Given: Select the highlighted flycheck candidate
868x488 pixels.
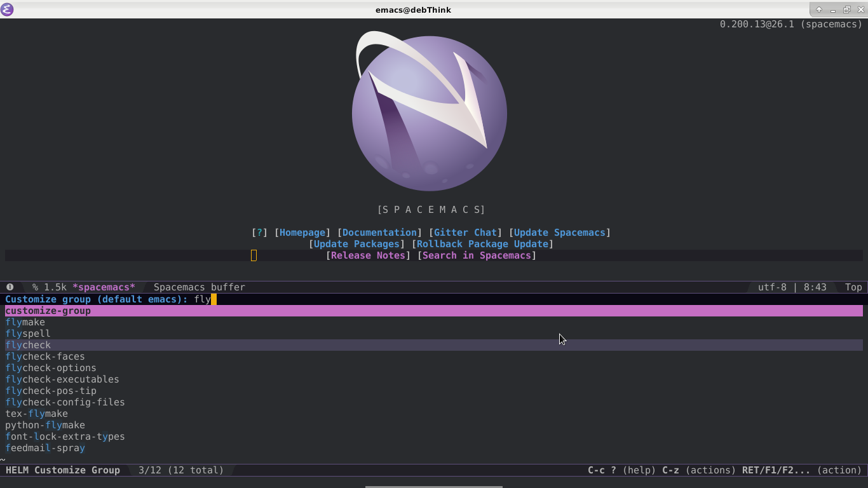Looking at the screenshot, I should 28,345.
